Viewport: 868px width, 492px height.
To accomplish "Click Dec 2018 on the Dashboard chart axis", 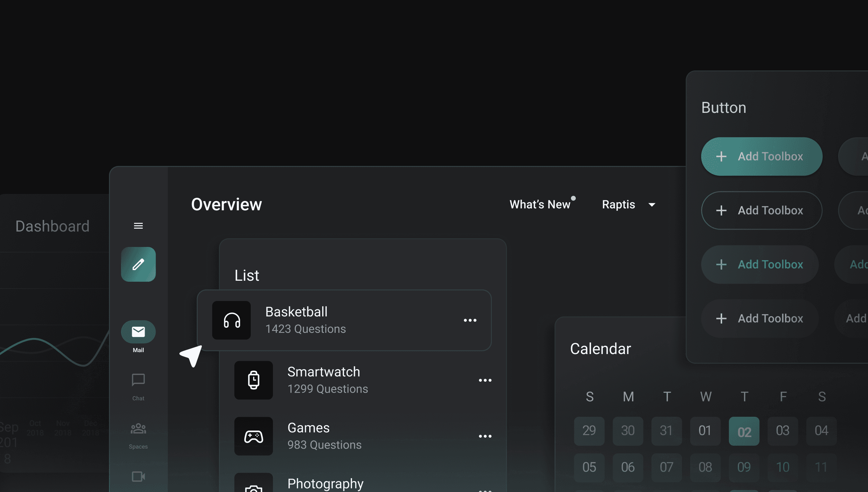I will 90,428.
